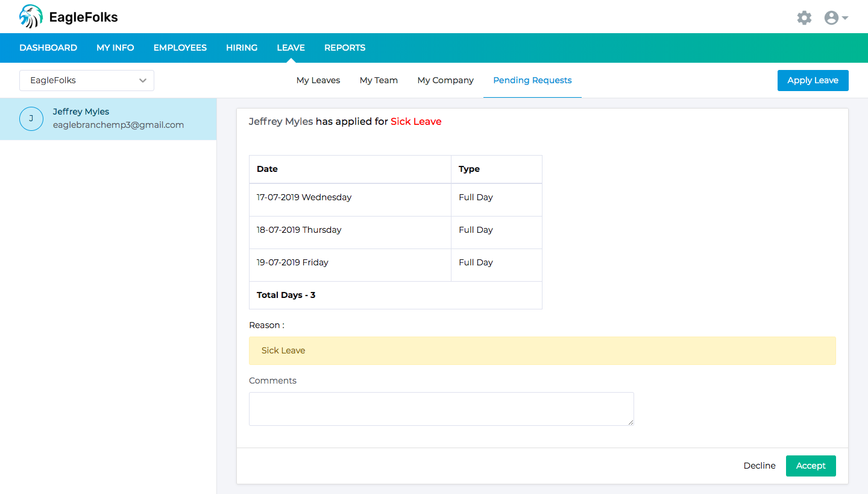Screen dimensions: 868x494
Task: Click the Reason label
Action: 266,325
